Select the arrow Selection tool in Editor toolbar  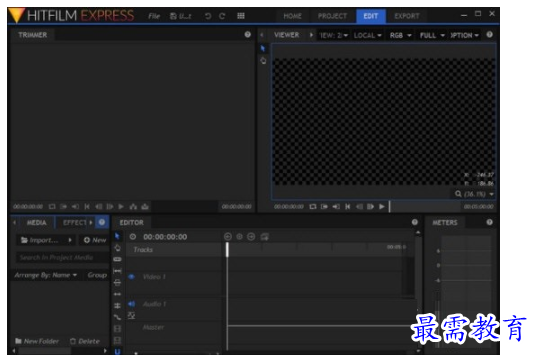117,236
